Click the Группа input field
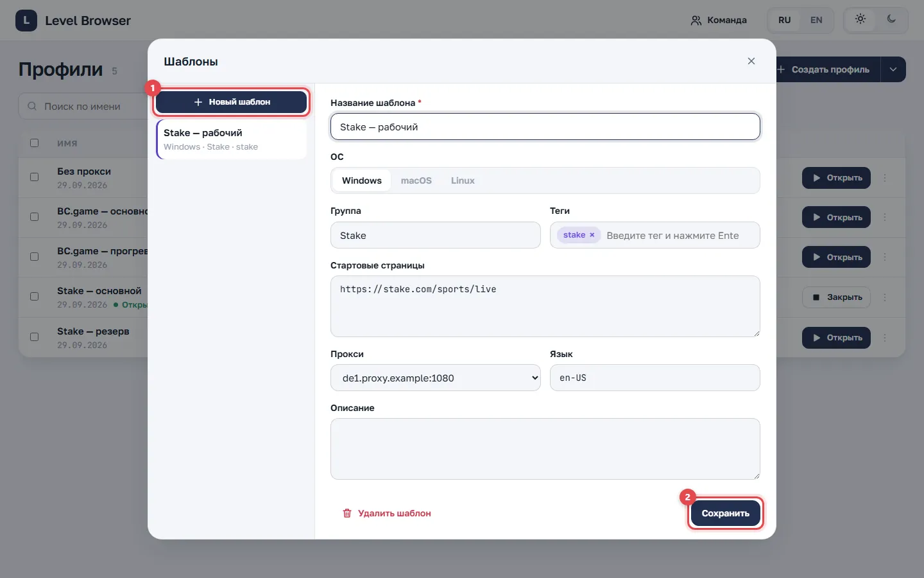Viewport: 924px width, 578px height. [x=436, y=235]
